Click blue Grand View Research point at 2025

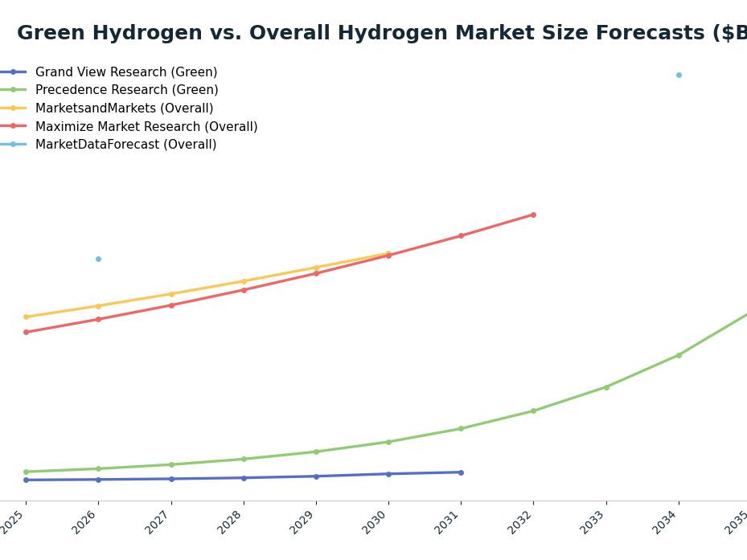tap(27, 480)
